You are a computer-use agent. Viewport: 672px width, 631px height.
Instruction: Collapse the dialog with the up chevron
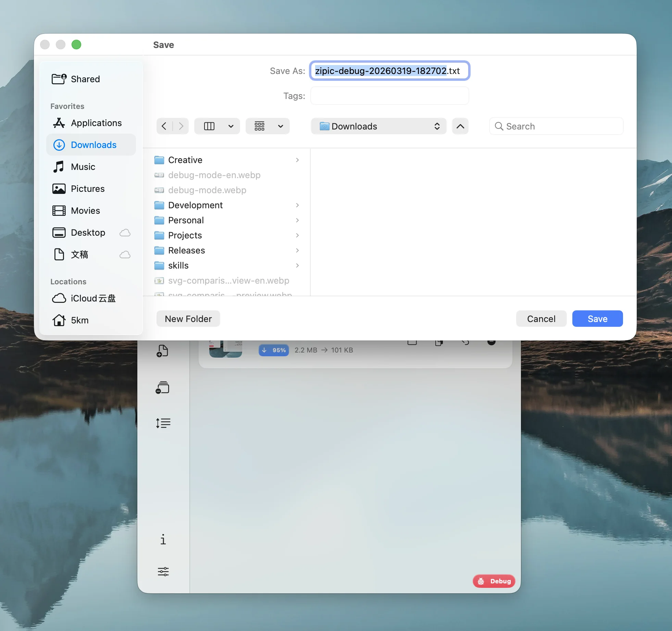460,126
